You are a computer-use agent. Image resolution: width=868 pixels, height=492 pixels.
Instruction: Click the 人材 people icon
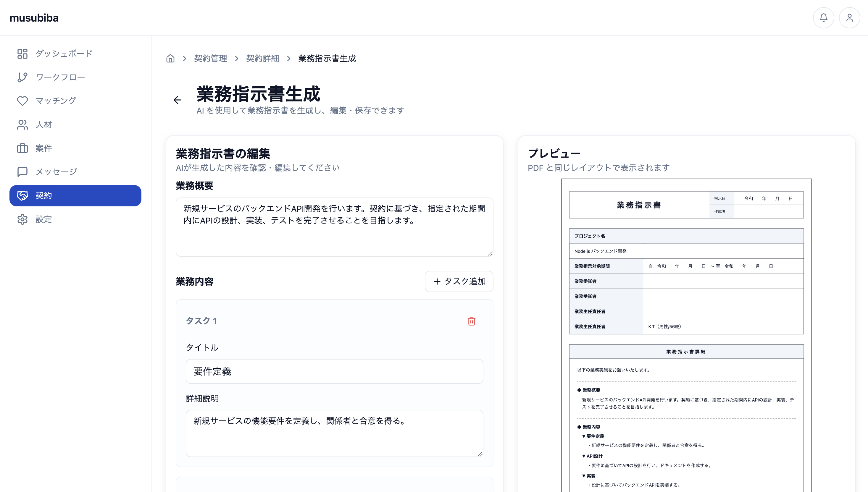pos(22,124)
